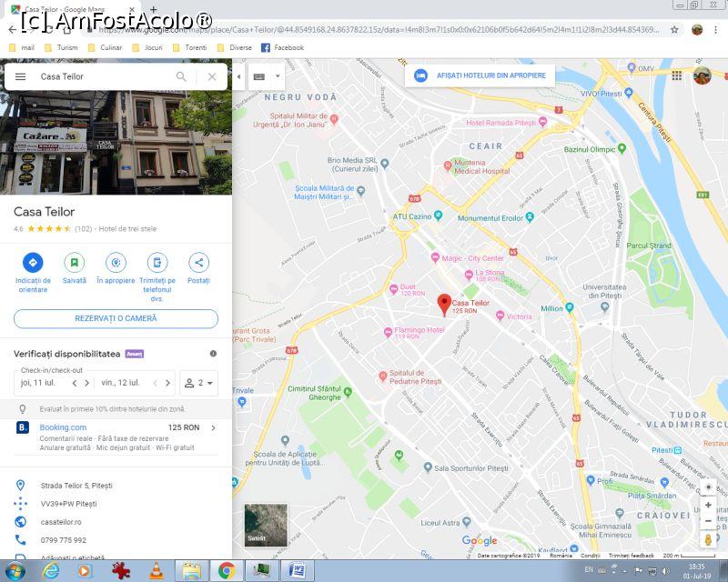
Task: Open the Google apps grid icon
Action: 677,75
